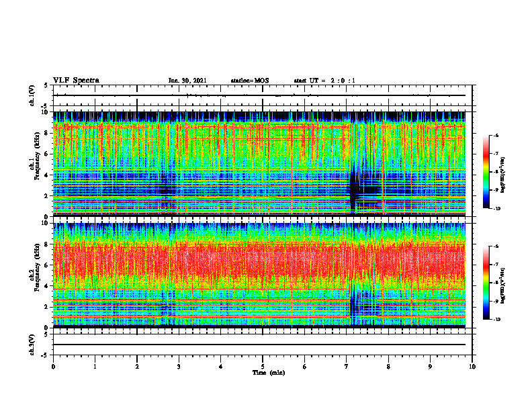
Task: Click the "-10" tick on ch.2 colorbar
Action: tap(497, 319)
